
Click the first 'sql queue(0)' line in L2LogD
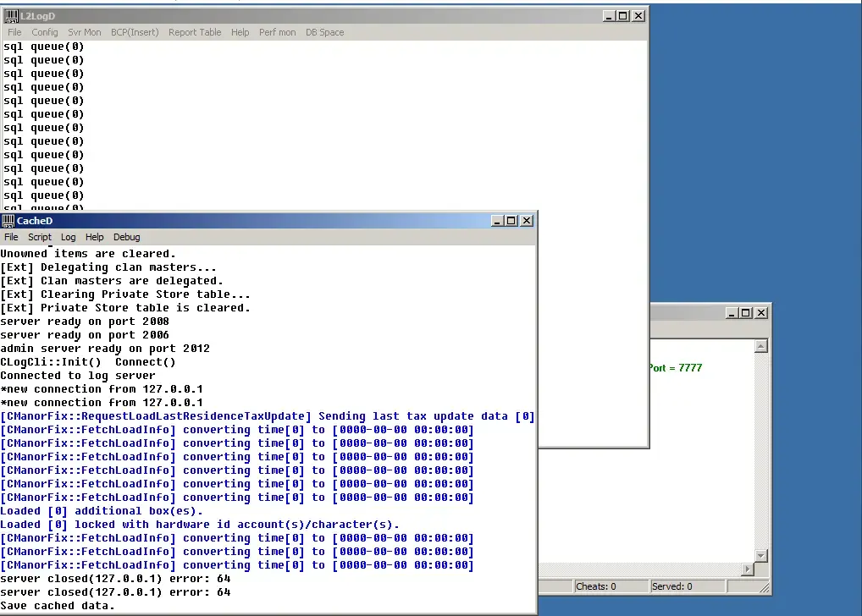point(44,47)
